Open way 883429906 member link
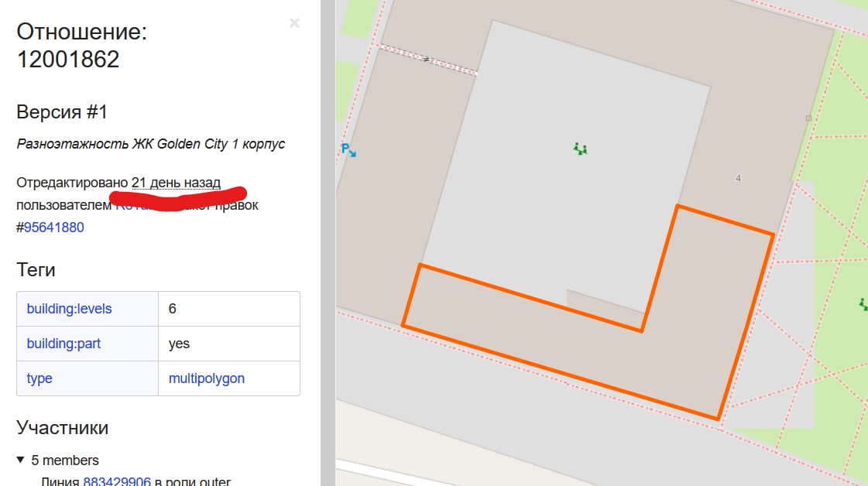868x486 pixels. click(x=117, y=481)
